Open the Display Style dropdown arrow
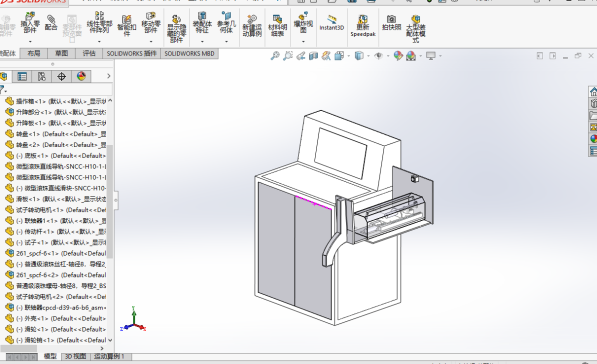The width and height of the screenshot is (597, 364). [369, 56]
